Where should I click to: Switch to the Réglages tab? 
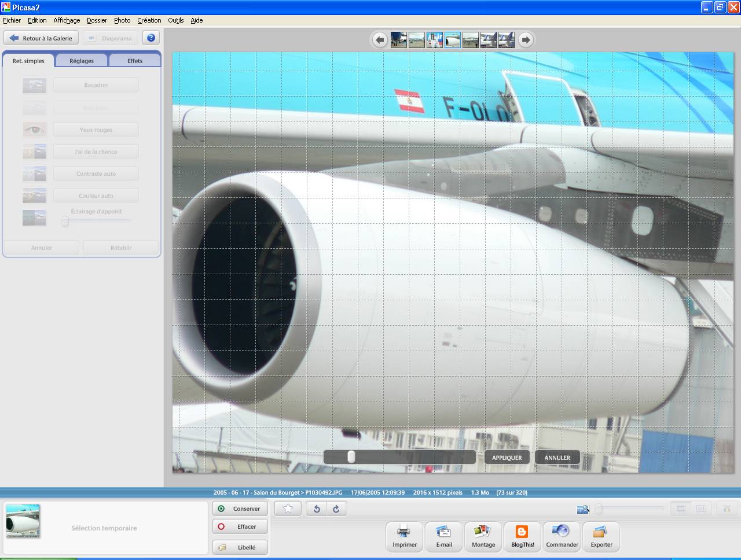coord(82,61)
